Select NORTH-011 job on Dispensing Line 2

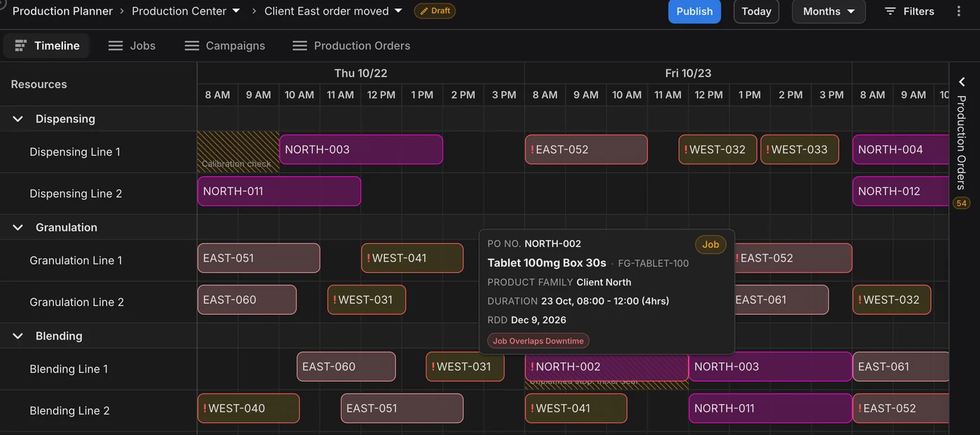(279, 191)
